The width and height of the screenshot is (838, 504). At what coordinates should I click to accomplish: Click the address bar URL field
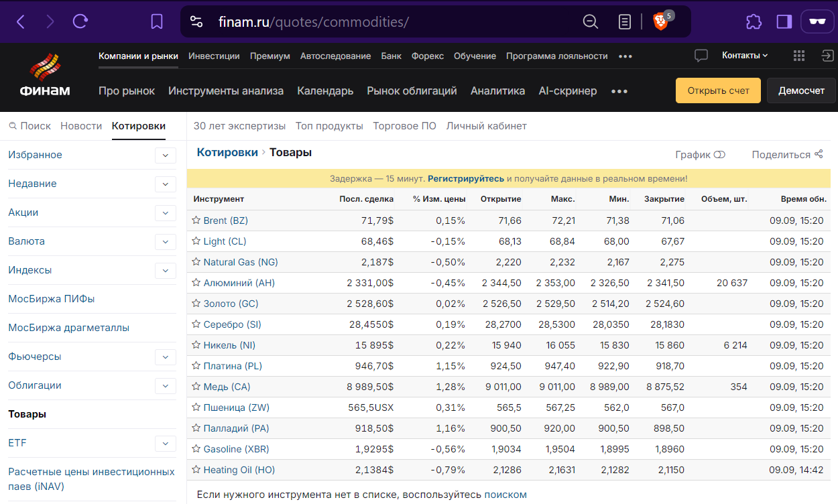coord(389,21)
